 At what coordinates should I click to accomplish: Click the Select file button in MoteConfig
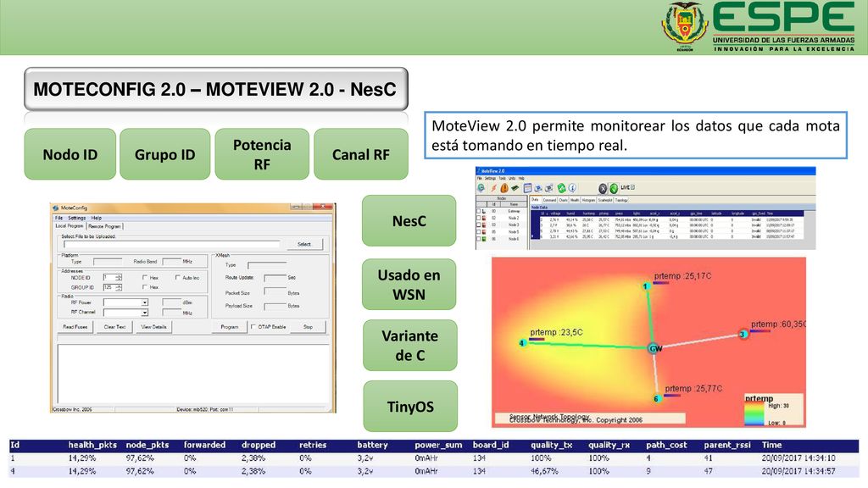(x=304, y=244)
